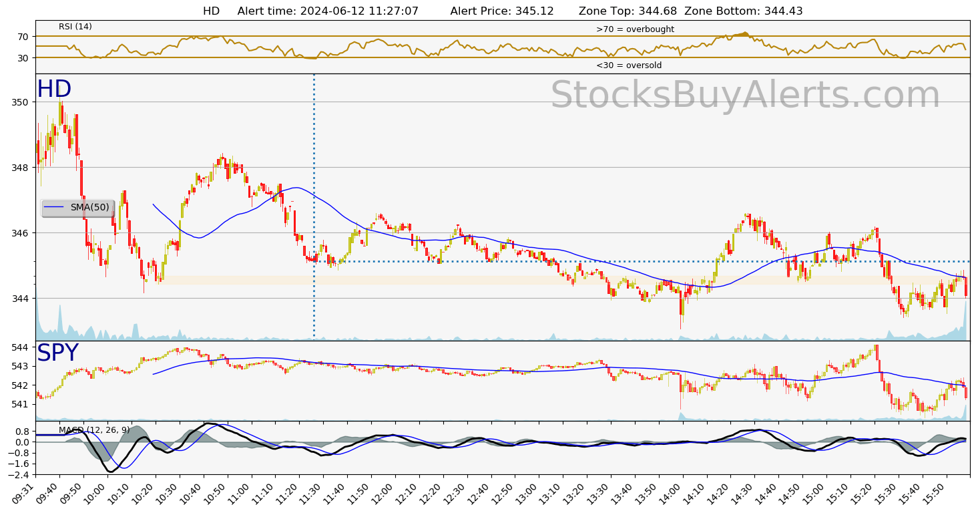Click the 10:00 time axis label
980x513 pixels.
(95, 493)
